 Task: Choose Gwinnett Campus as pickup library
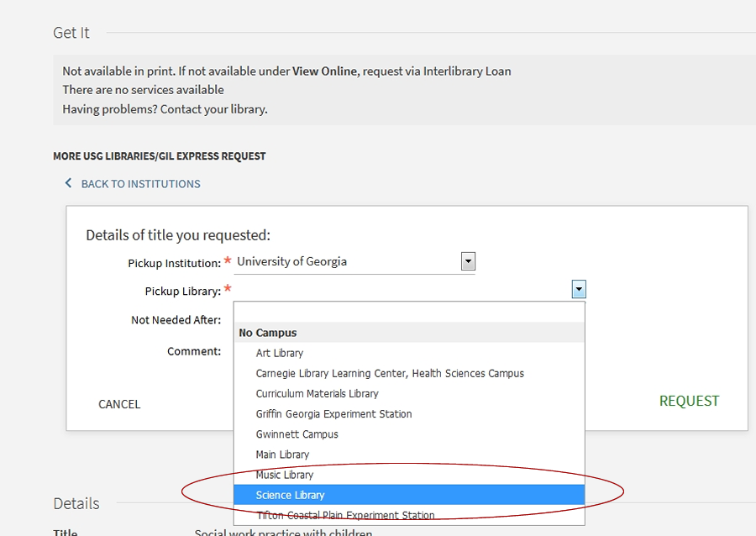pos(297,434)
